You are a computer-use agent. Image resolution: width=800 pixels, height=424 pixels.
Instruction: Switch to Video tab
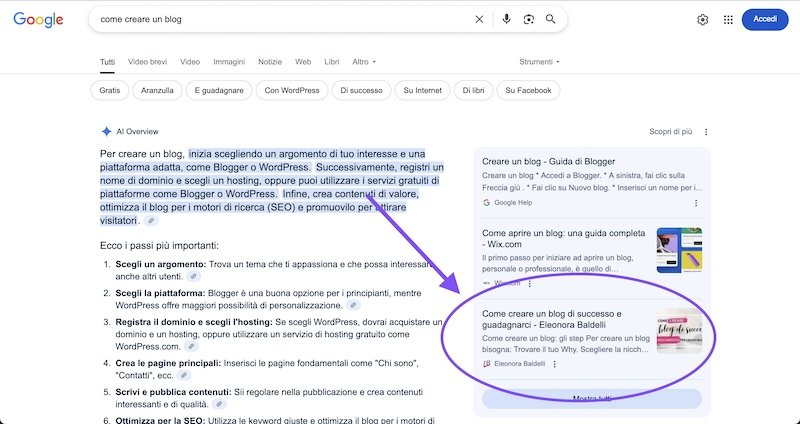[x=190, y=62]
